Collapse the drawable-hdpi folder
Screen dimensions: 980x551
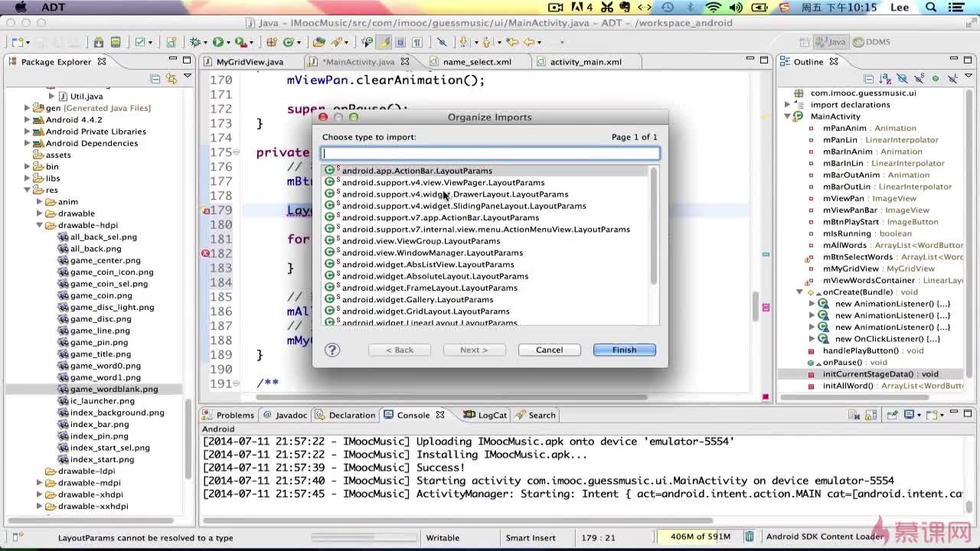[40, 225]
